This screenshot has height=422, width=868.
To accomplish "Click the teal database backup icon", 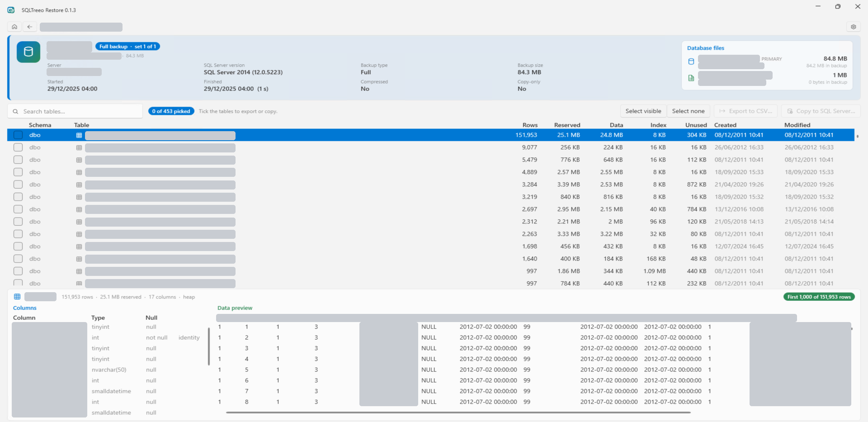I will 28,52.
